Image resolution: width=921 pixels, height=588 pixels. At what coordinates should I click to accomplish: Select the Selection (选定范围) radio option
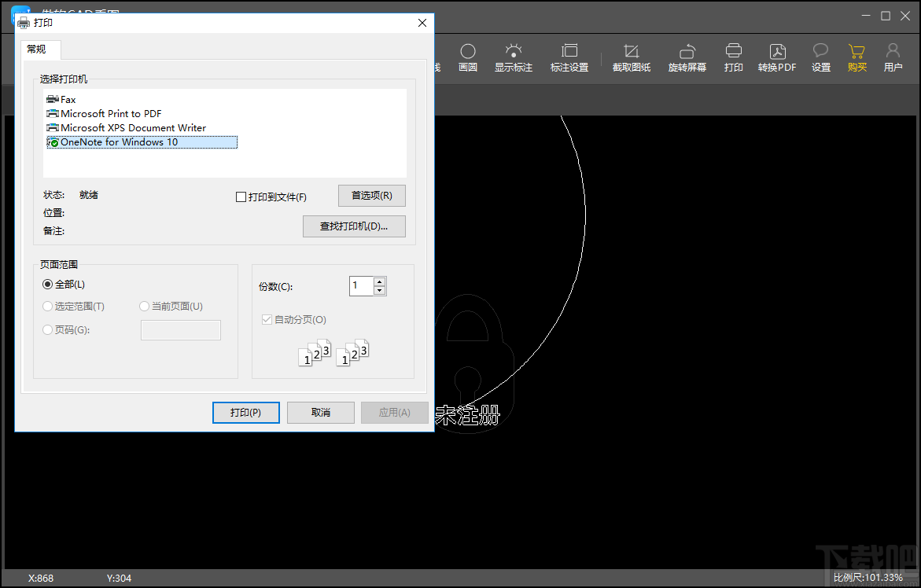pyautogui.click(x=47, y=307)
